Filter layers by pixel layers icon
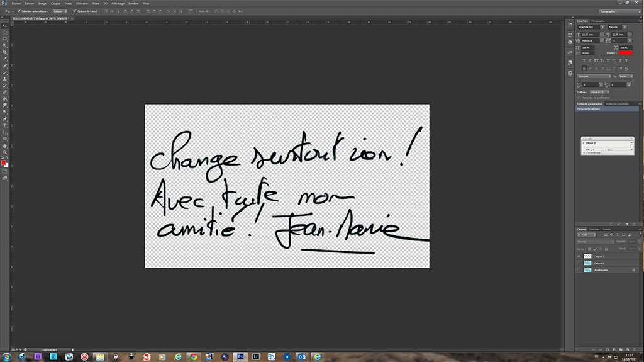Image resolution: width=644 pixels, height=362 pixels. click(x=606, y=235)
